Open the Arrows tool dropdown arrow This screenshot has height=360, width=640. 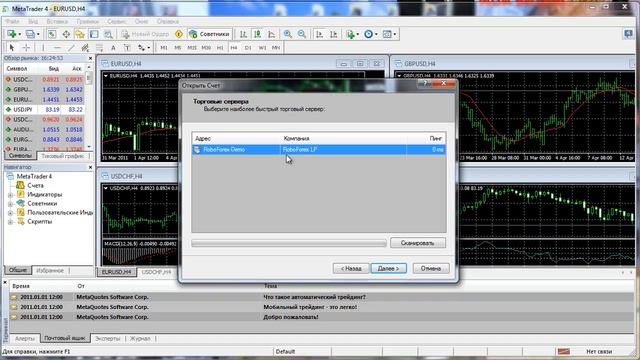(149, 48)
